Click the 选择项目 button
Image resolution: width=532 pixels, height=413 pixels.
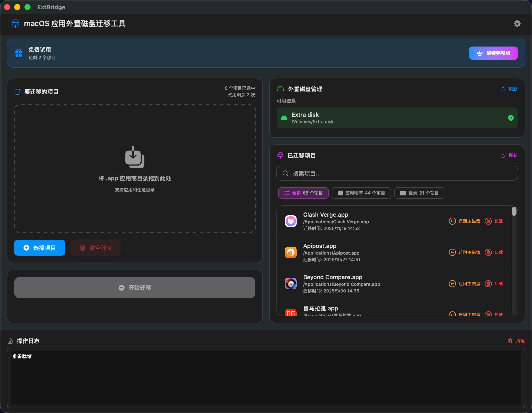point(39,248)
